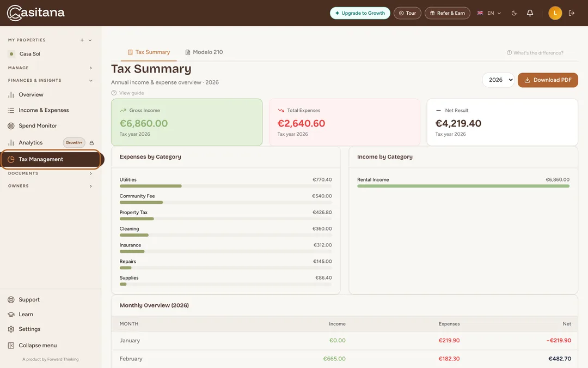The image size is (588, 368).
Task: Open notifications bell icon
Action: point(530,13)
